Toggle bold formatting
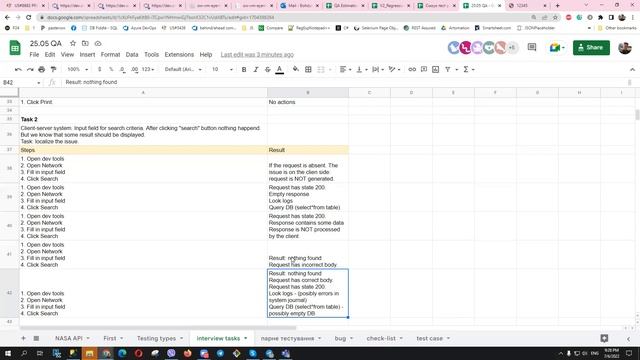Image resolution: width=640 pixels, height=360 pixels. click(244, 69)
